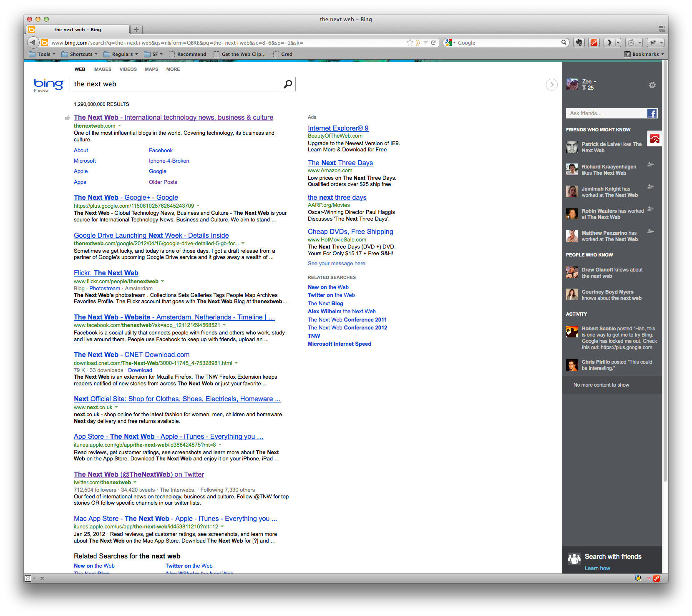The height and width of the screenshot is (616, 692).
Task: Click the Ask friends input field
Action: tap(606, 113)
